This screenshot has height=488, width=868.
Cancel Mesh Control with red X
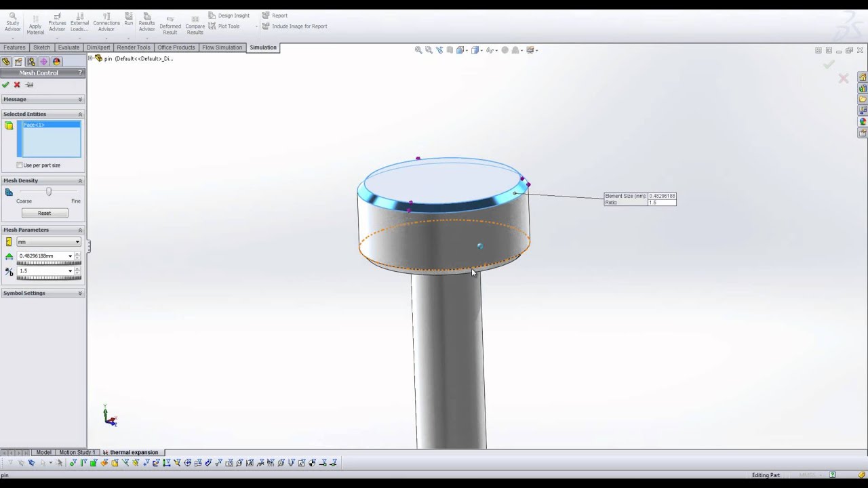pyautogui.click(x=17, y=85)
